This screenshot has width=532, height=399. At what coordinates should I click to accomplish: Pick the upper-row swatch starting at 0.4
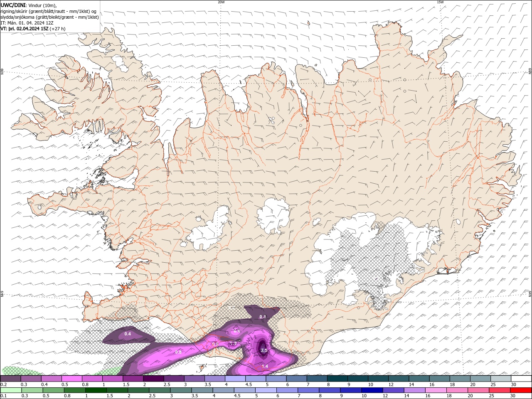click(x=51, y=379)
